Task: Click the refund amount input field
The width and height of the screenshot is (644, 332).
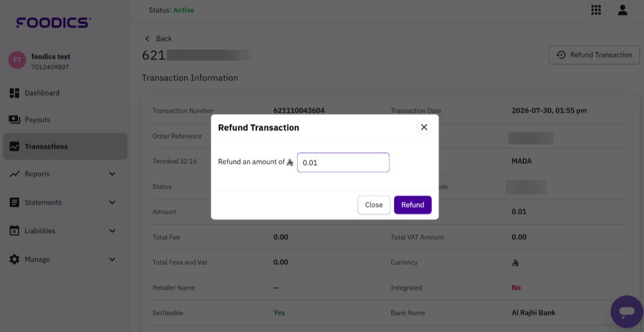Action: click(x=343, y=162)
